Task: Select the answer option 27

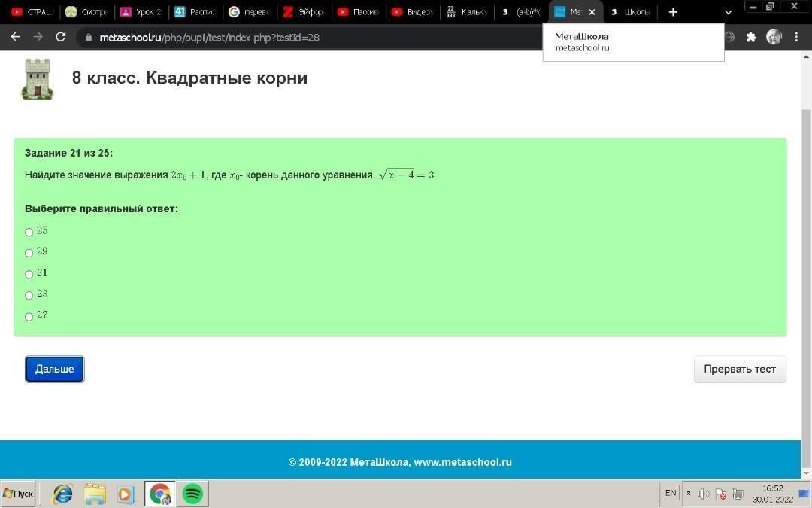Action: [29, 317]
